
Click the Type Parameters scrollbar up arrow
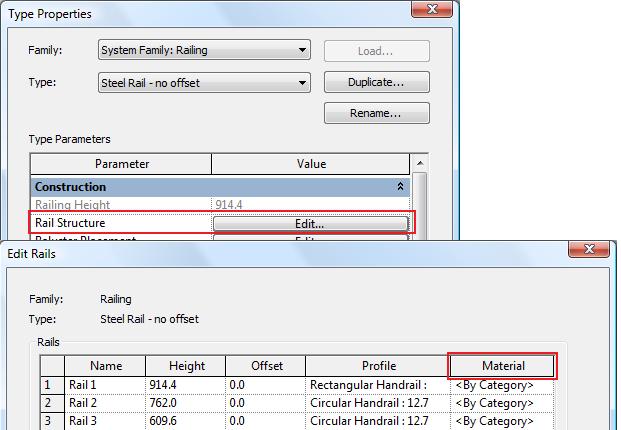[x=420, y=163]
